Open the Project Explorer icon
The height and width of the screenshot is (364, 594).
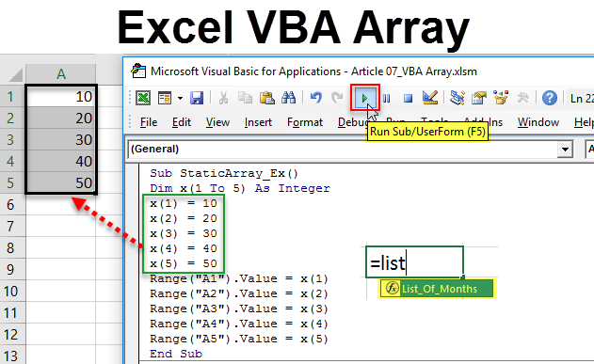coord(458,98)
